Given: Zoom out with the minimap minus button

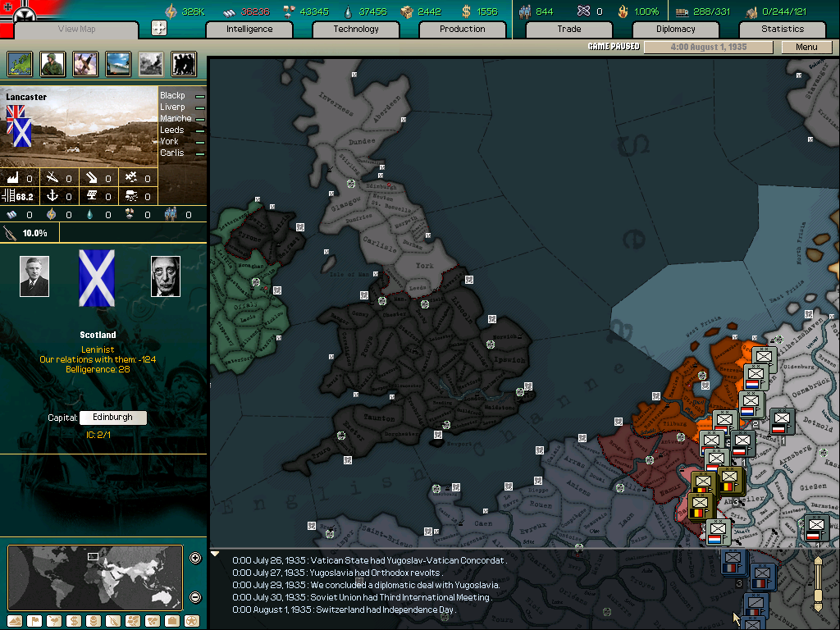Looking at the screenshot, I should coord(195,596).
